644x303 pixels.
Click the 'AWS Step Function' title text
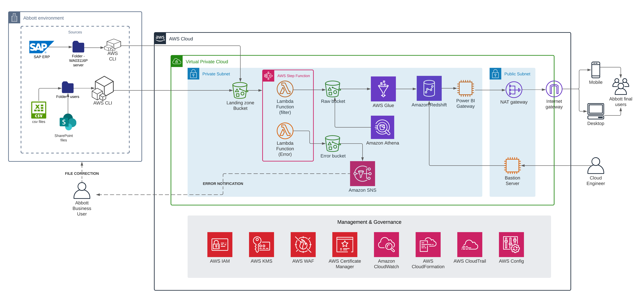[293, 76]
